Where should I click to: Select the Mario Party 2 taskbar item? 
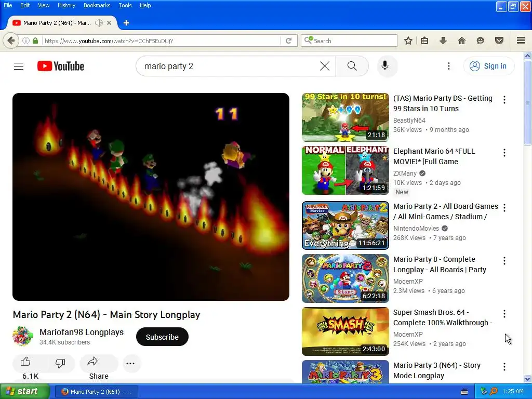[96, 392]
